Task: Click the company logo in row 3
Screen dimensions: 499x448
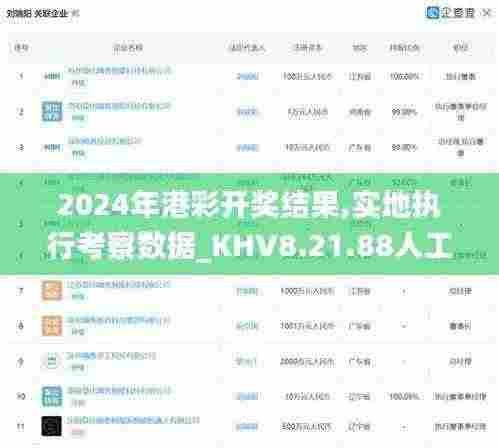Action: pyautogui.click(x=52, y=147)
